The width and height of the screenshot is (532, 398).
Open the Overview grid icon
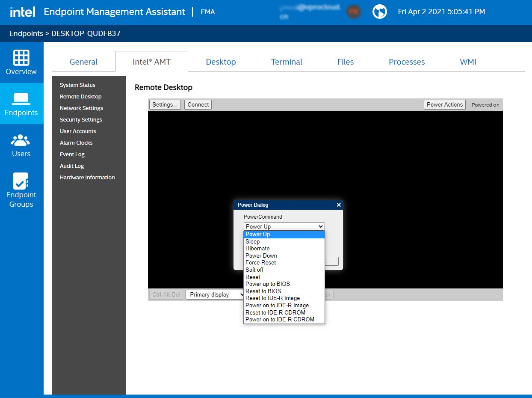coord(21,57)
